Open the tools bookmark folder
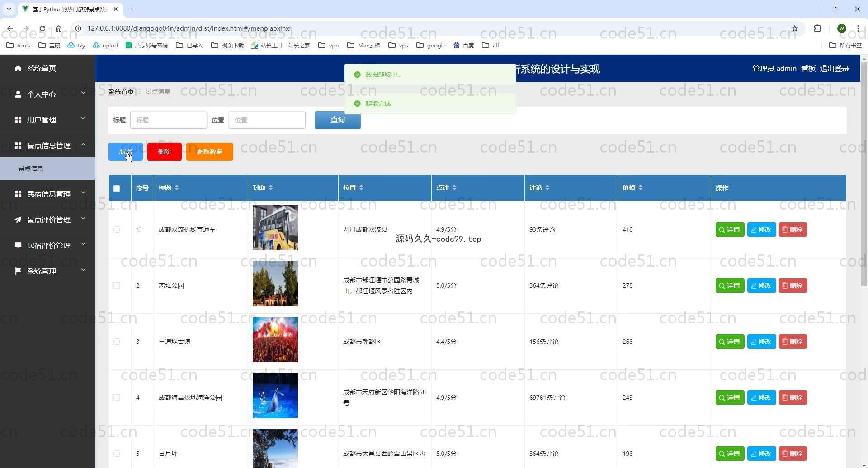 pos(19,45)
